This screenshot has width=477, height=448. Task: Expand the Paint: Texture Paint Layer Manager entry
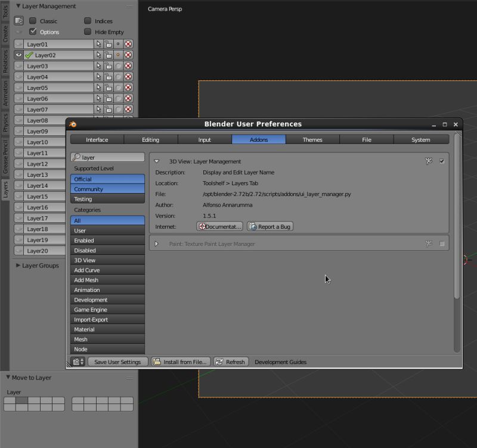click(157, 244)
